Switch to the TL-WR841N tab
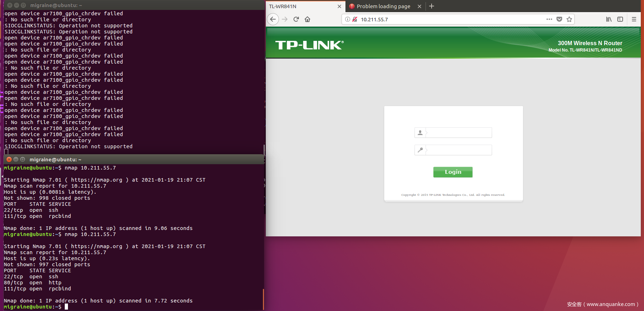 [x=306, y=6]
